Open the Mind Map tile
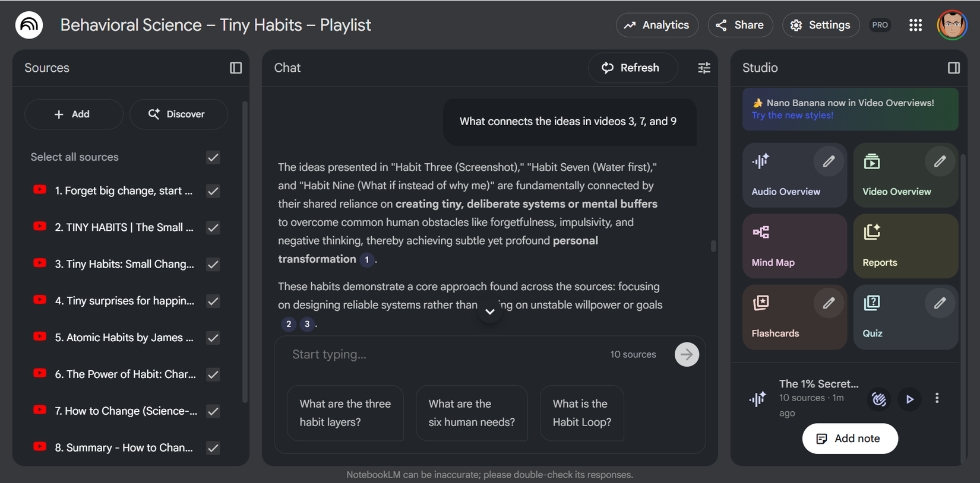The width and height of the screenshot is (980, 483). (x=794, y=246)
